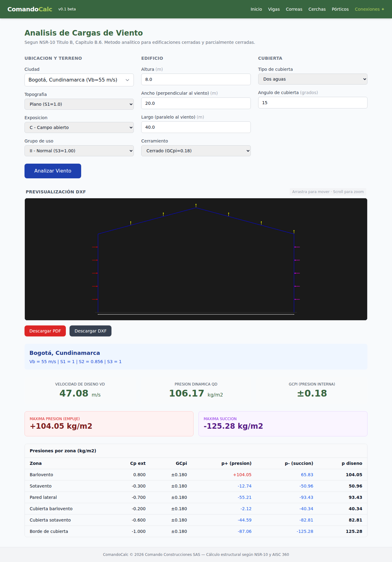Open the Cerchas section
392x562 pixels.
tap(317, 9)
